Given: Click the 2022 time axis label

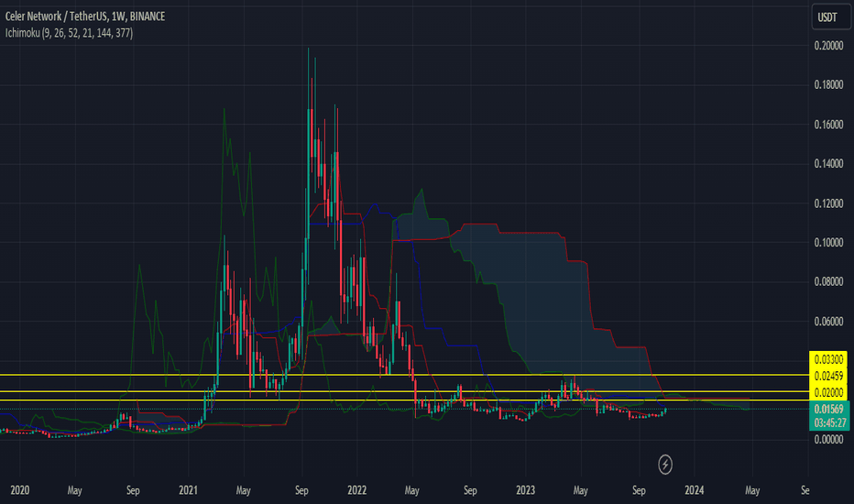Looking at the screenshot, I should click(356, 490).
